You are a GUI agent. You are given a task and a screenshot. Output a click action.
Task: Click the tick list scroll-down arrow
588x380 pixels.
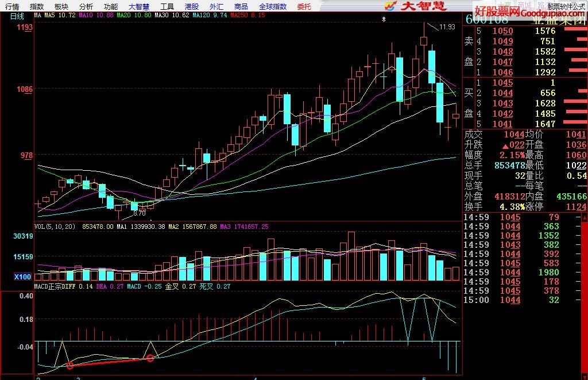pos(584,376)
